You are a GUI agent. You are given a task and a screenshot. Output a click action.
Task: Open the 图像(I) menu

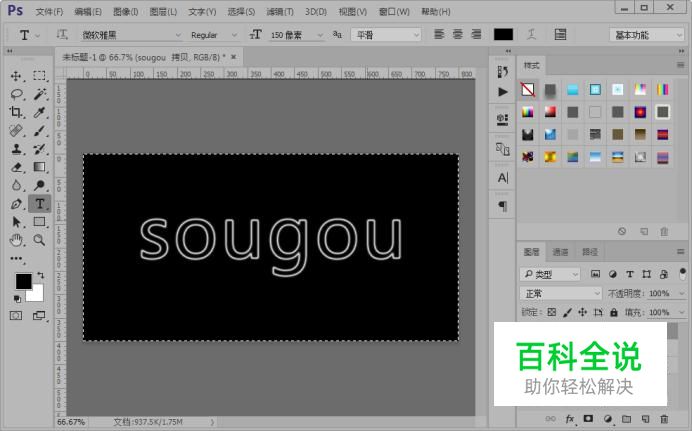[126, 12]
